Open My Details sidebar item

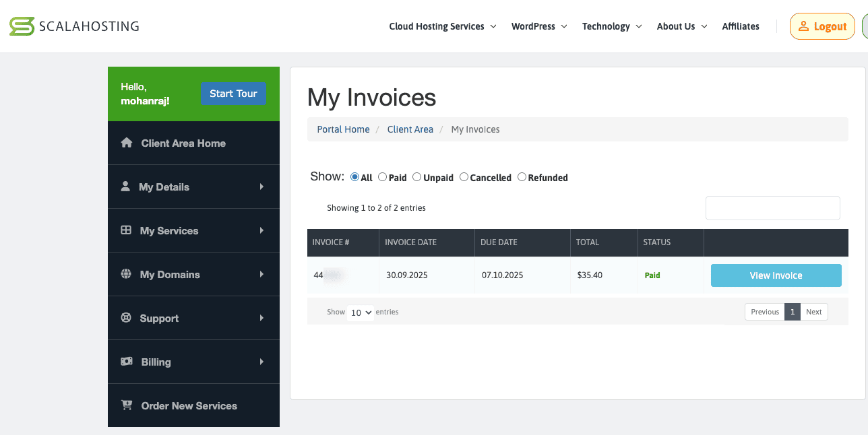pos(193,187)
